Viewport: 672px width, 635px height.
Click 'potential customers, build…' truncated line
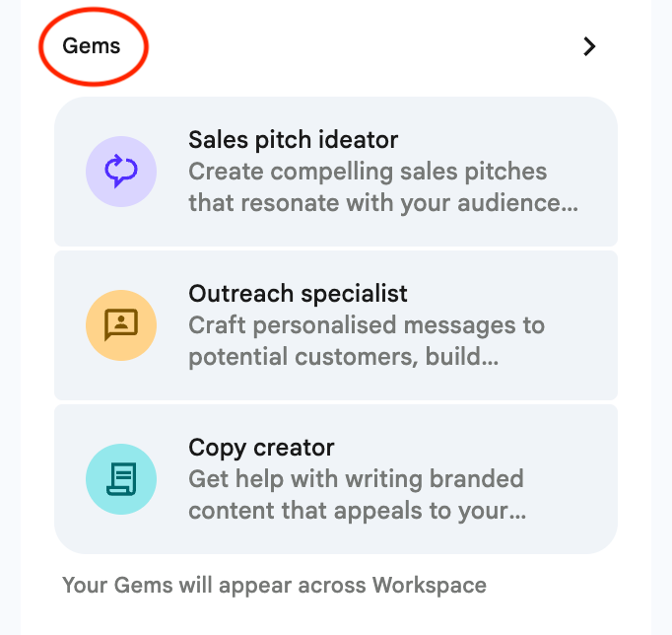coord(343,357)
